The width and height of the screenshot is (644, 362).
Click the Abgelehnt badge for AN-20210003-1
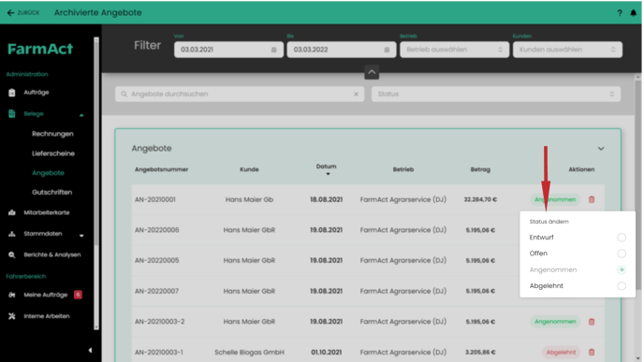click(561, 352)
